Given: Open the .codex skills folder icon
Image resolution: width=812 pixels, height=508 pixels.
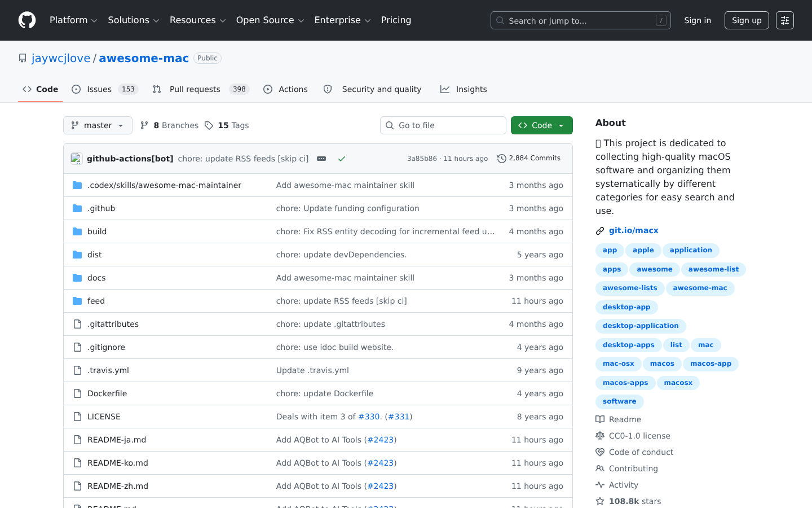Looking at the screenshot, I should (77, 185).
